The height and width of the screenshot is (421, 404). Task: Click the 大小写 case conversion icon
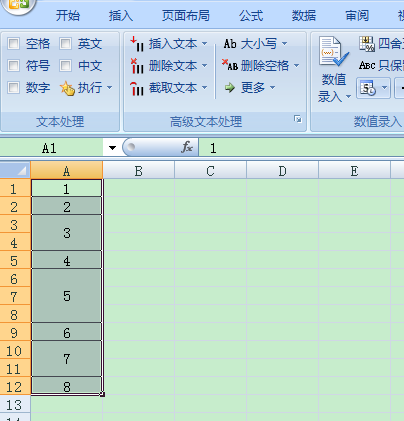(230, 44)
